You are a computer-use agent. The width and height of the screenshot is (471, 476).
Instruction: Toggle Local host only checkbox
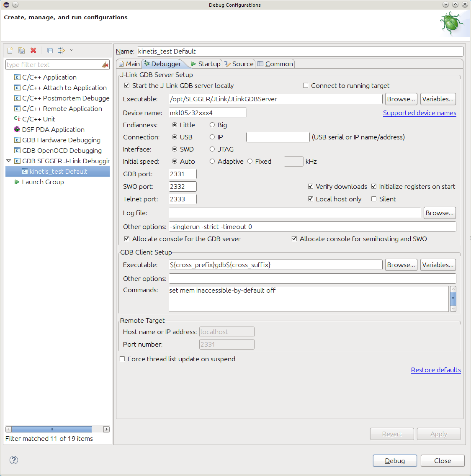[310, 199]
